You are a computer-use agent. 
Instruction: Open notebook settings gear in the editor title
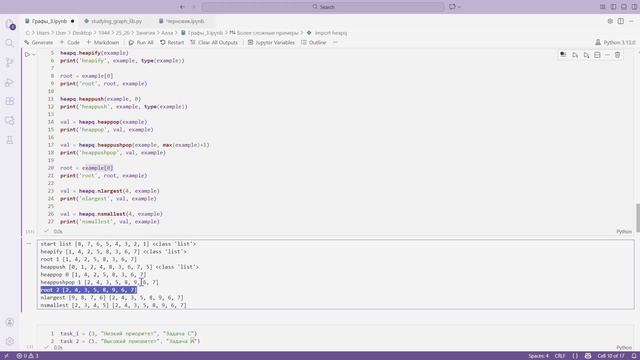[610, 21]
